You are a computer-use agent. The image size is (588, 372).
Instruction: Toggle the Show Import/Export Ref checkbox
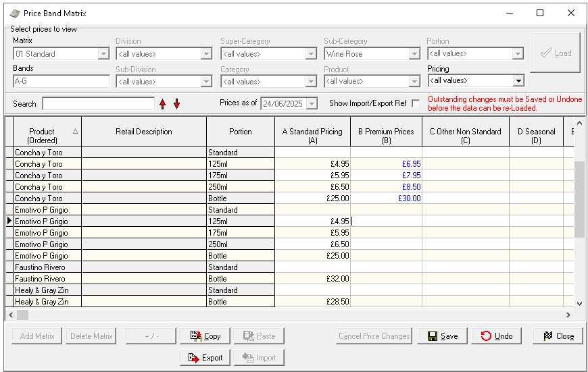[x=416, y=103]
